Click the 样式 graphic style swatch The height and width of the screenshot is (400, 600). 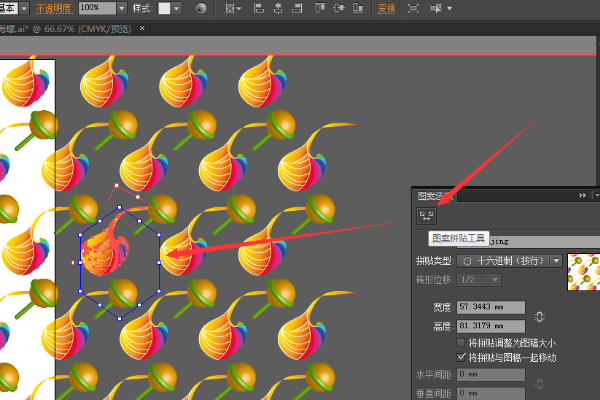point(165,8)
